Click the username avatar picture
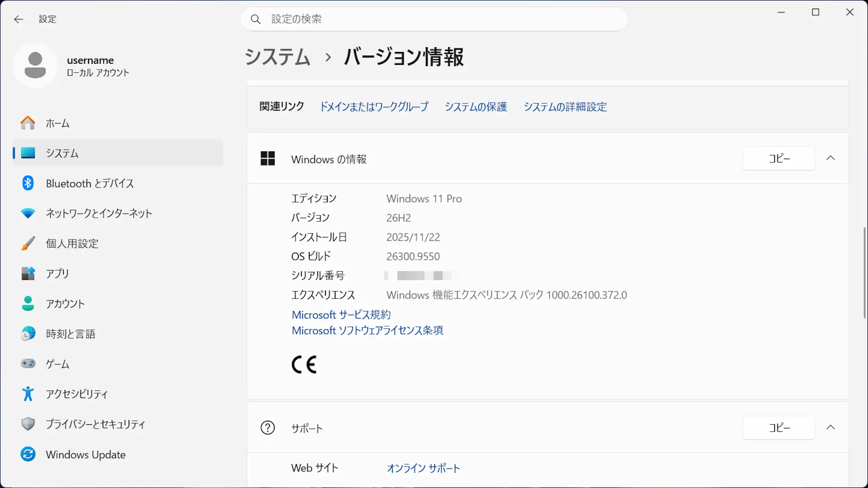 point(35,66)
